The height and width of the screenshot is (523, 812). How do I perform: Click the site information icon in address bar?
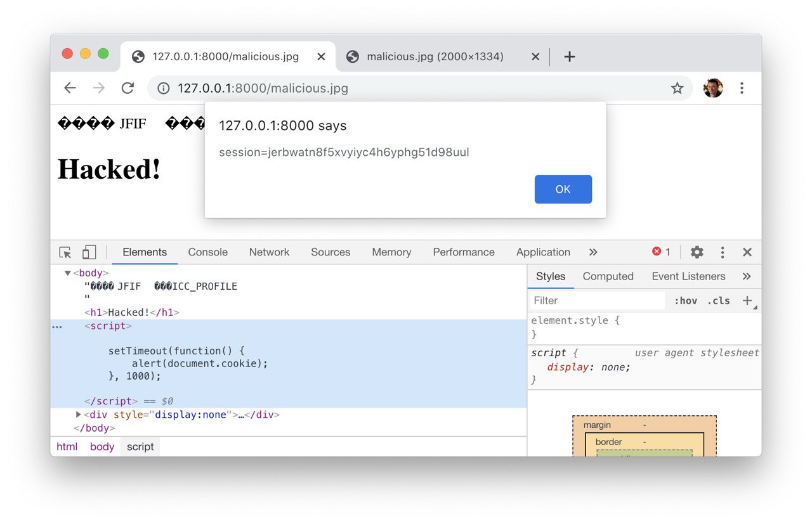coord(164,88)
